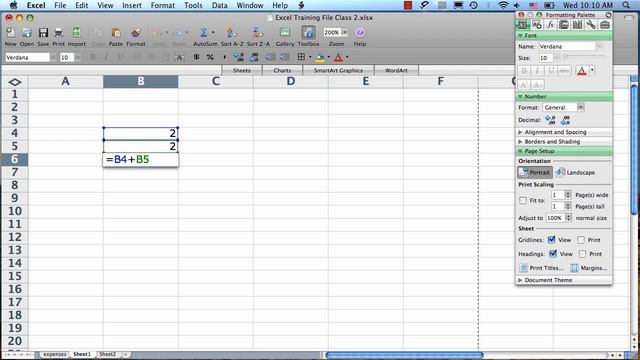Open the Gallery toolbar icon

[x=284, y=33]
